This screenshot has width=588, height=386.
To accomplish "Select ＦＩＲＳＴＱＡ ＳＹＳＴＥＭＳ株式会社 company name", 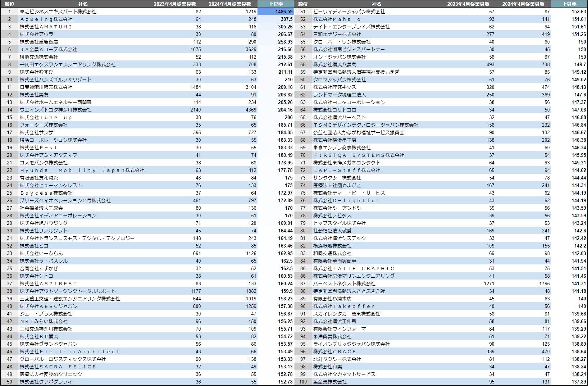I will tap(359, 155).
